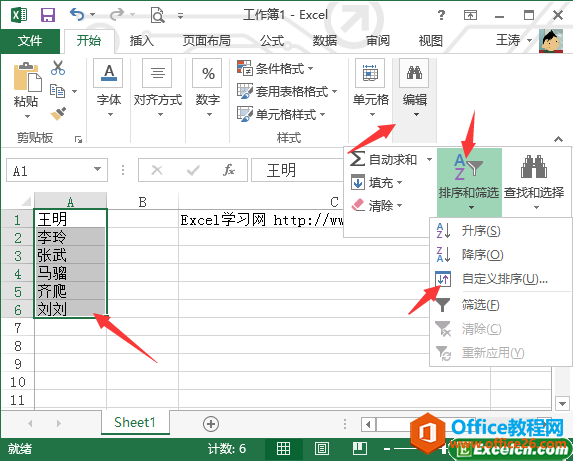Add a new sheet with plus button
The width and height of the screenshot is (573, 461).
(211, 424)
